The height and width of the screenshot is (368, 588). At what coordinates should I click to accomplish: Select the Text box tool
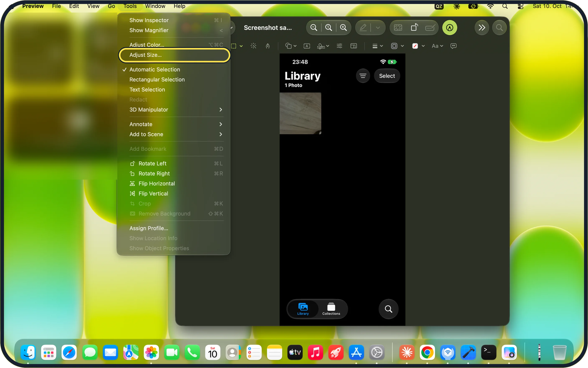click(307, 46)
